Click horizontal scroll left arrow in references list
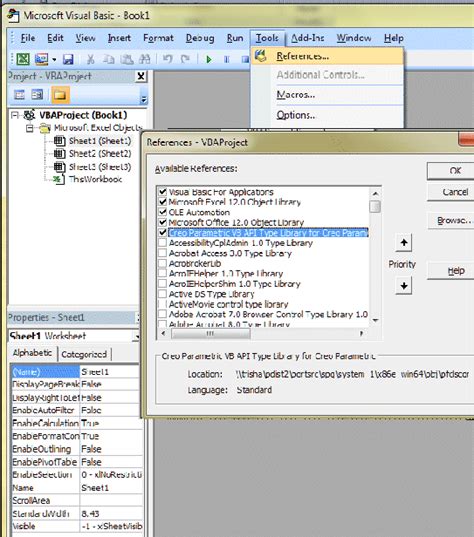 (163, 333)
